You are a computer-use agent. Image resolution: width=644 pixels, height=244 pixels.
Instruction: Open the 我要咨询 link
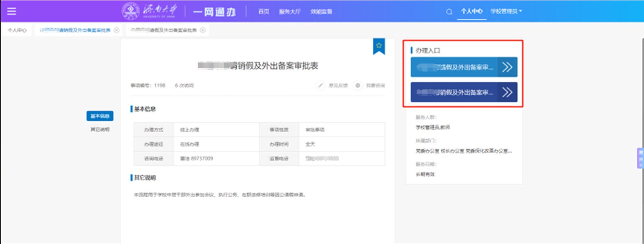click(375, 85)
